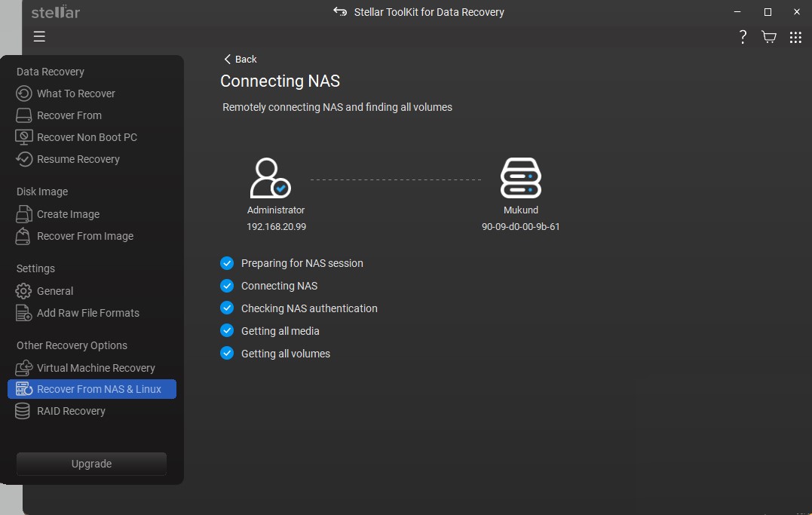
Task: Select RAID Recovery from sidebar
Action: point(71,411)
